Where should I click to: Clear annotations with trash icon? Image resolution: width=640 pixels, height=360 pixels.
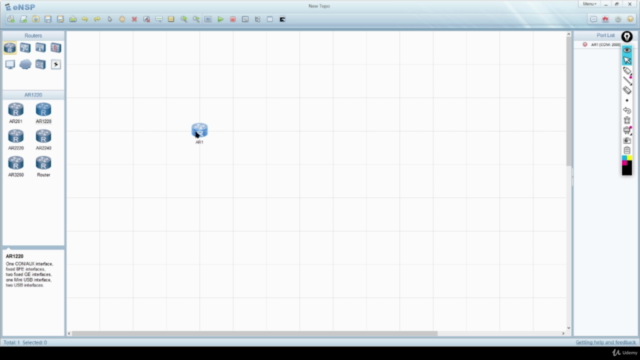coord(627,120)
